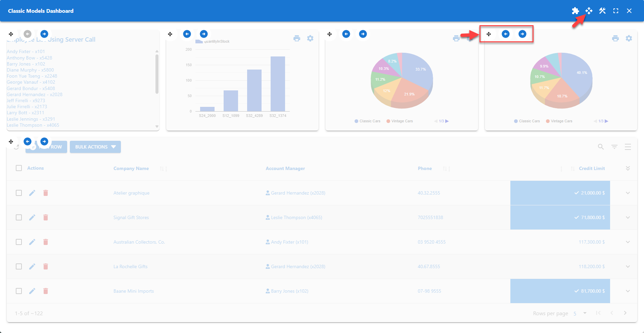The height and width of the screenshot is (333, 644).
Task: Enter fullscreen using the expand icon
Action: (616, 10)
